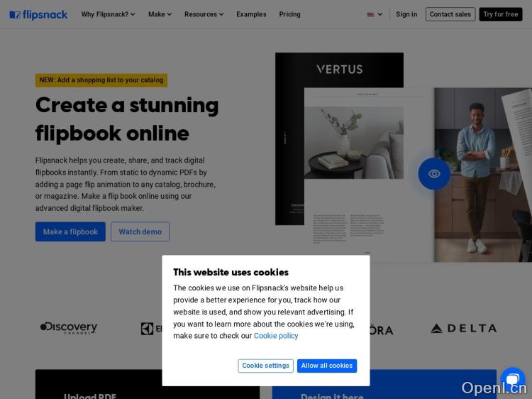The height and width of the screenshot is (399, 532).
Task: Open the Pricing page
Action: coord(289,14)
